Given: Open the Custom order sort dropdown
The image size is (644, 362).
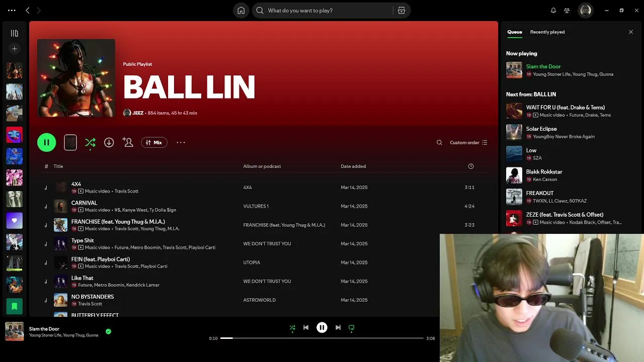Looking at the screenshot, I should (x=468, y=143).
